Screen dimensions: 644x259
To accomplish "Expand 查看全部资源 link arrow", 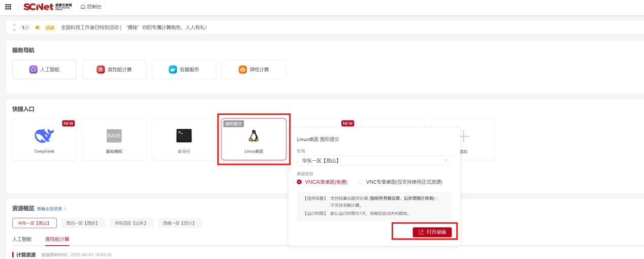I will tap(65, 209).
